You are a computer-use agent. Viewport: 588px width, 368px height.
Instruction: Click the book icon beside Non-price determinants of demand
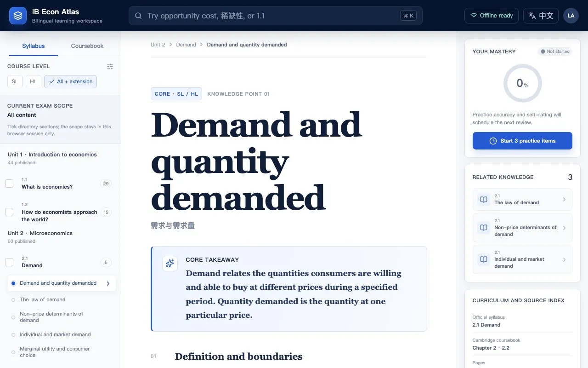pos(483,228)
